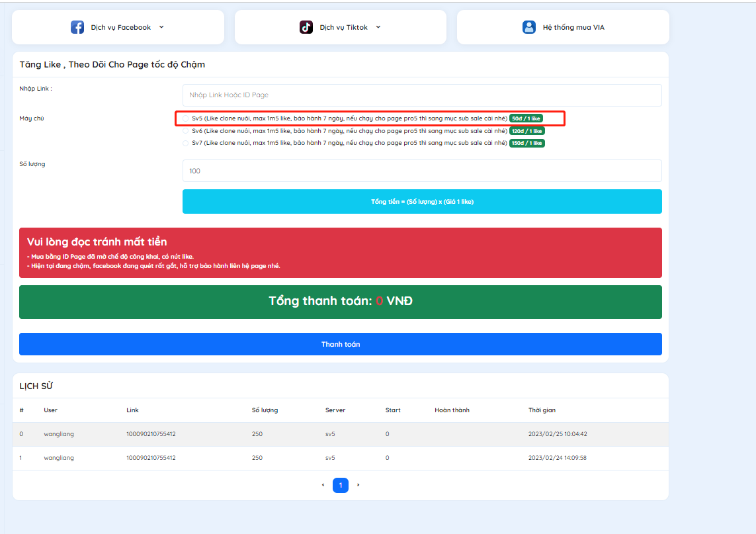The image size is (756, 534).
Task: Select the Sv5 server radio button
Action: (x=186, y=118)
